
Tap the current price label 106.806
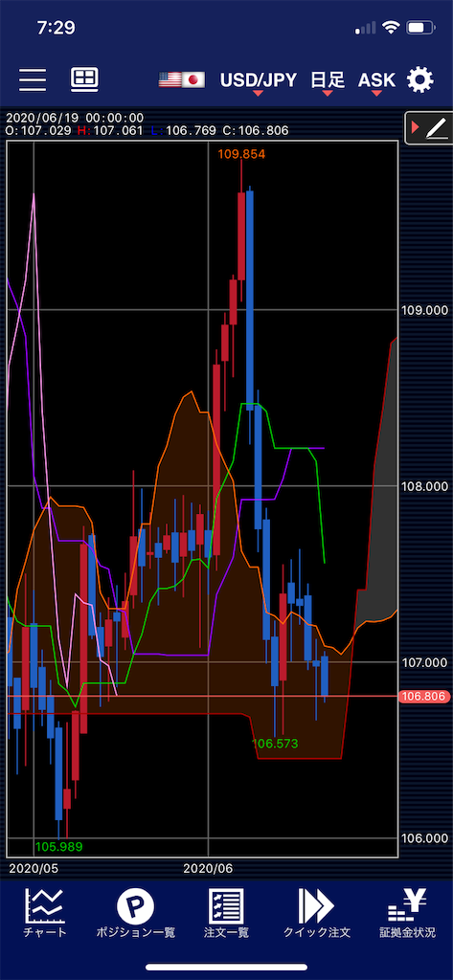coord(423,696)
